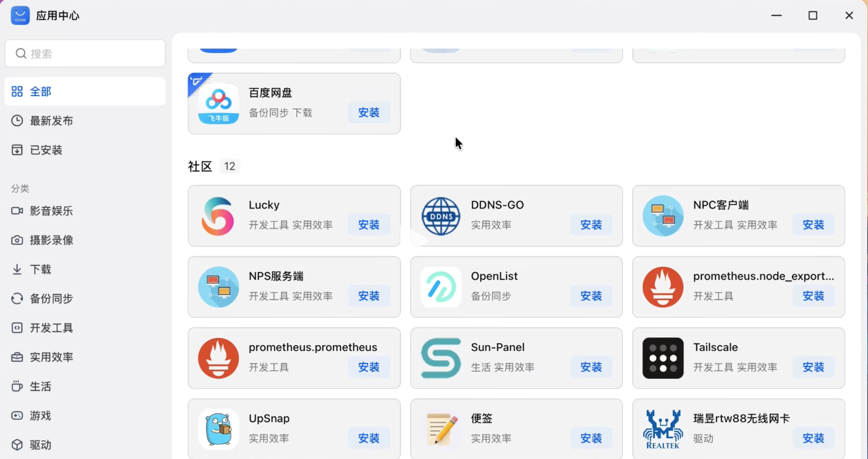Click the Sun-Panel app icon
Image resolution: width=868 pixels, height=459 pixels.
pyautogui.click(x=441, y=358)
